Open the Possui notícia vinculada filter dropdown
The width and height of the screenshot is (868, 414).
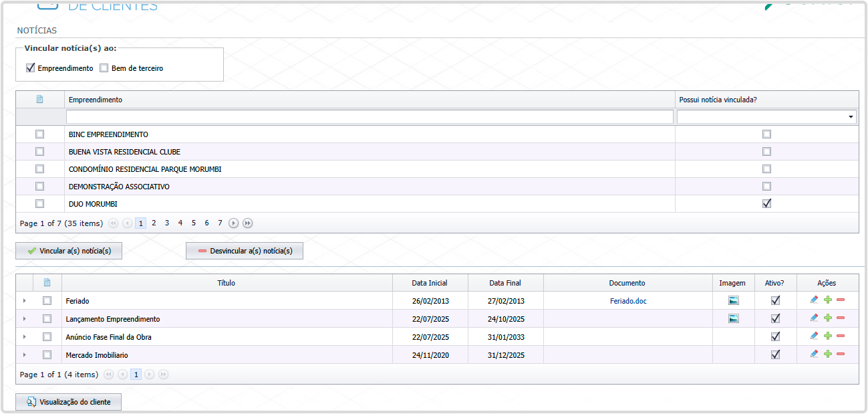(851, 117)
